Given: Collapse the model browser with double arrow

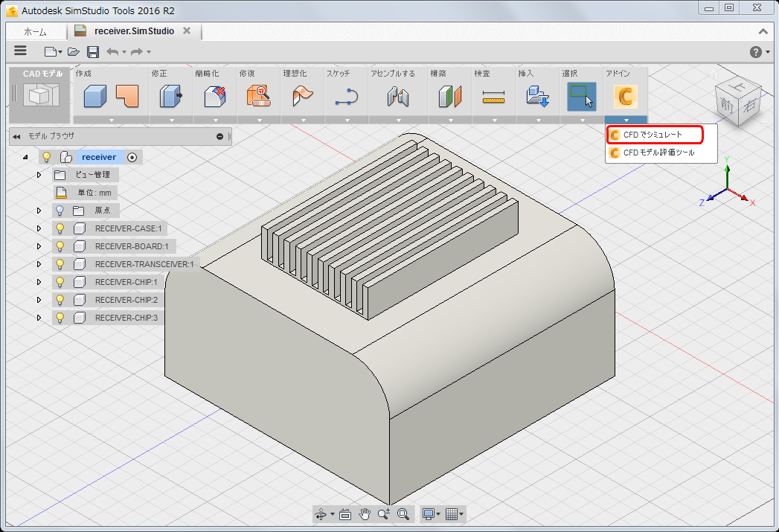Looking at the screenshot, I should click(16, 137).
